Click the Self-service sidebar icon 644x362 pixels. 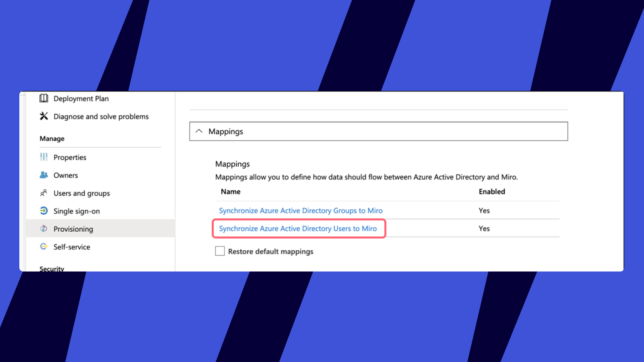(43, 247)
